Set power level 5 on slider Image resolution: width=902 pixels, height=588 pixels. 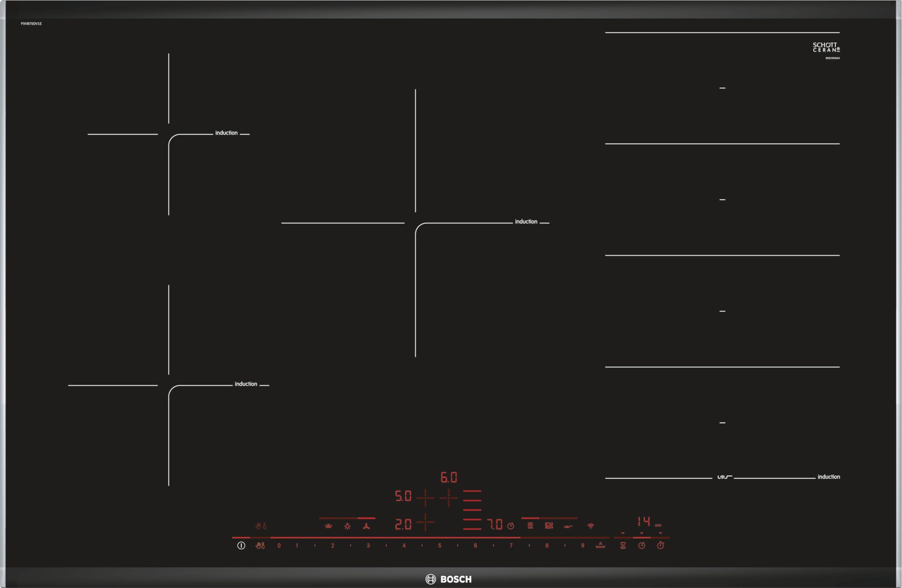tap(440, 546)
